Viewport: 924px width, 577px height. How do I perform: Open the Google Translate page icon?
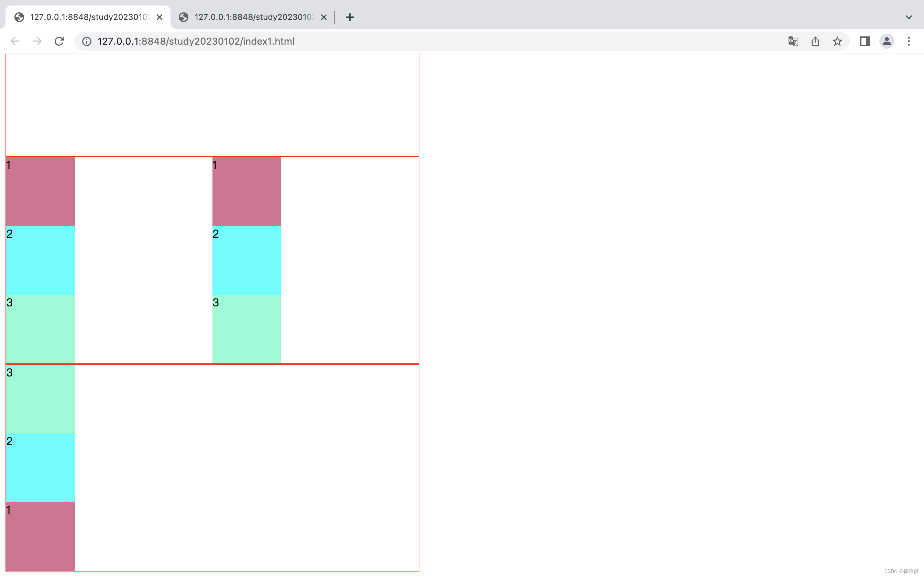click(x=793, y=41)
